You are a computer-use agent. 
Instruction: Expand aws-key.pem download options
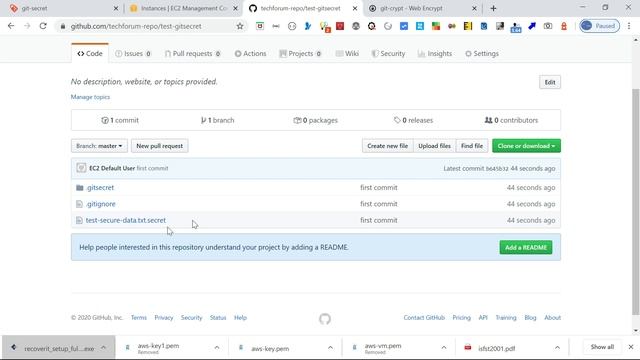[330, 348]
